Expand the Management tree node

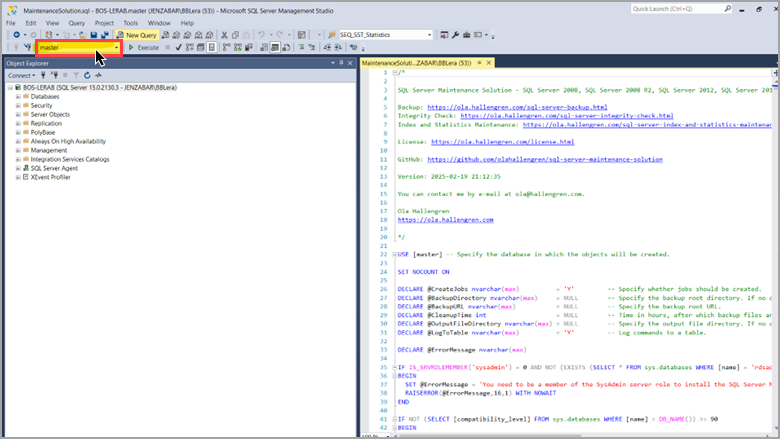(18, 150)
